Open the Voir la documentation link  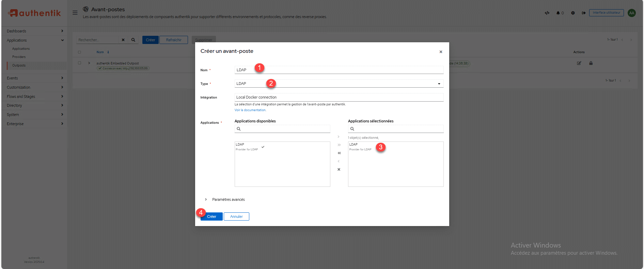pos(250,110)
